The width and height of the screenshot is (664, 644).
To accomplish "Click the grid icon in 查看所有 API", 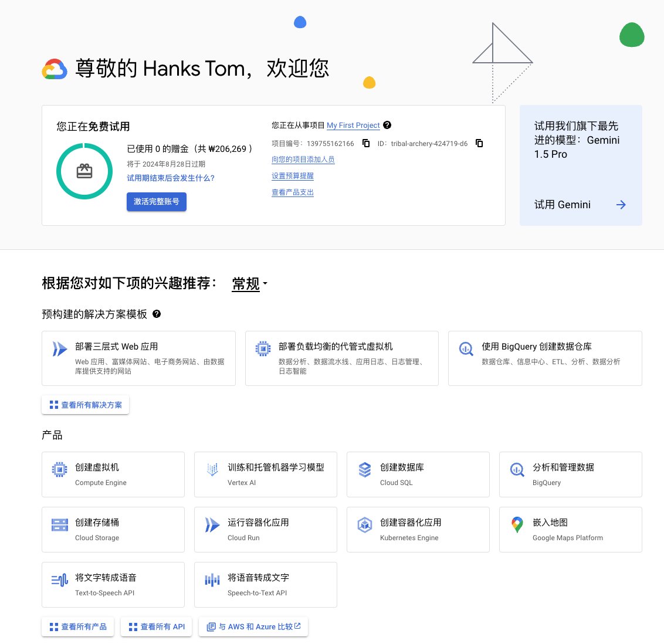I will tap(133, 626).
